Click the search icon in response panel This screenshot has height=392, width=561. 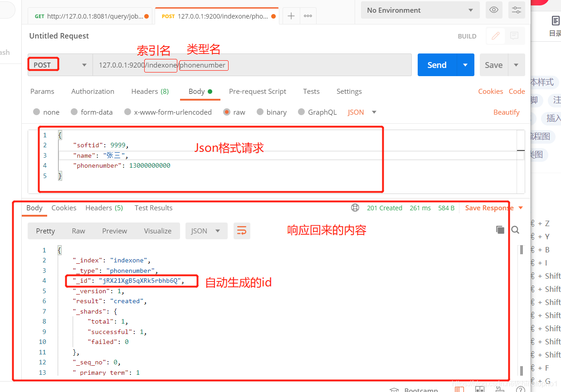515,230
